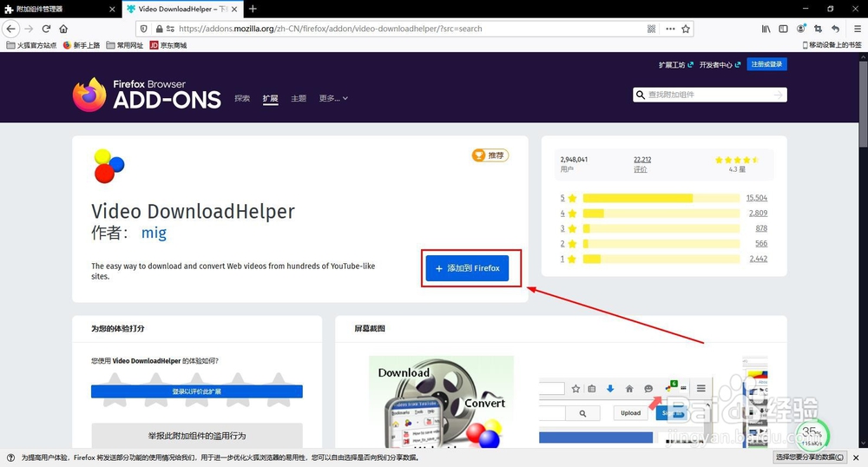Click the Firefox Browser ADD-ONS logo
The width and height of the screenshot is (868, 467).
click(x=147, y=95)
